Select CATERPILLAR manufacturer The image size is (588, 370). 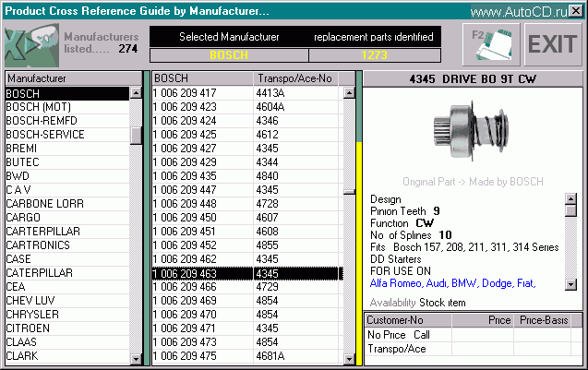pyautogui.click(x=67, y=274)
